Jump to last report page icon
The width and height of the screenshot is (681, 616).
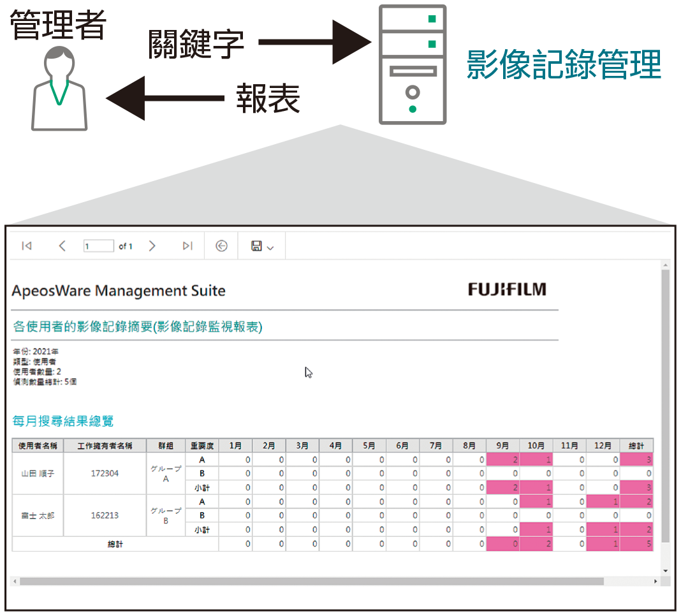tap(187, 246)
